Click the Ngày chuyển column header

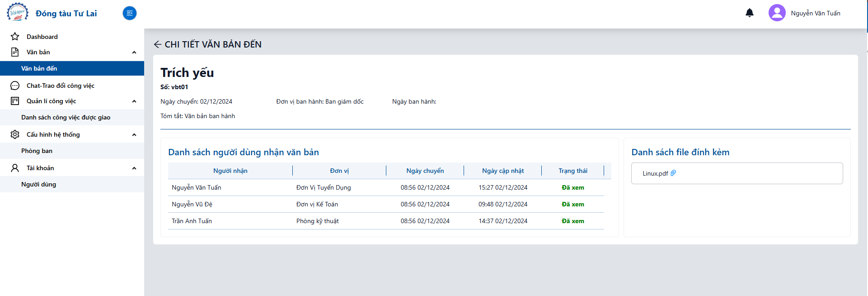tap(425, 171)
